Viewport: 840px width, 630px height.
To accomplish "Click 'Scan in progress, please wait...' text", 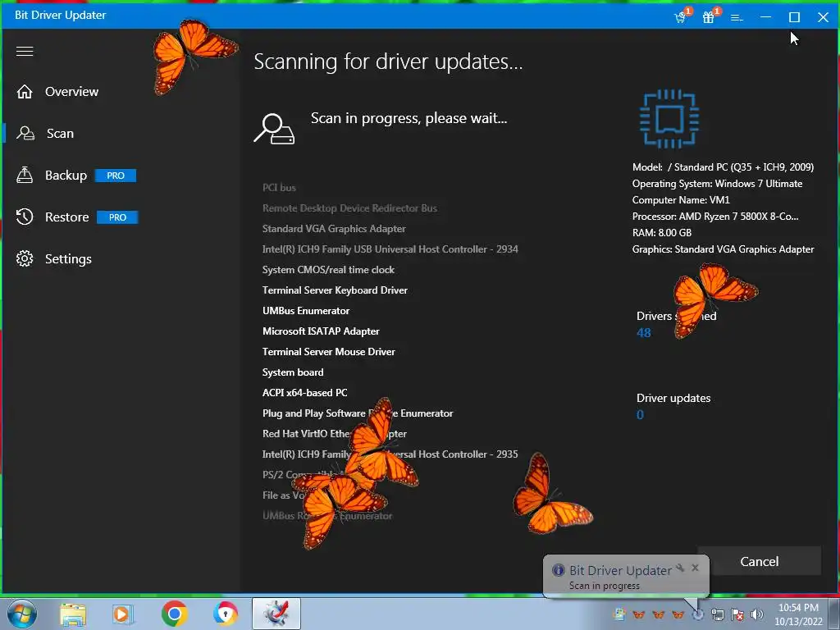I will click(409, 118).
